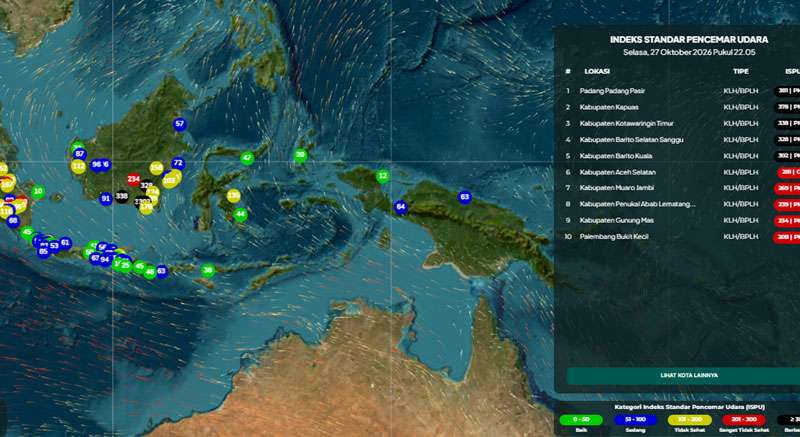Select green marker 46 on Lesser Sunda

pos(149,272)
